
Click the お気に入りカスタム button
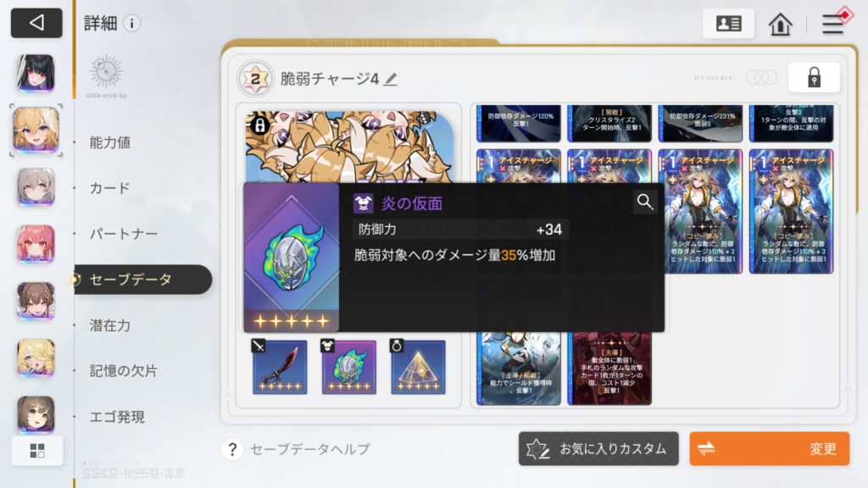598,449
